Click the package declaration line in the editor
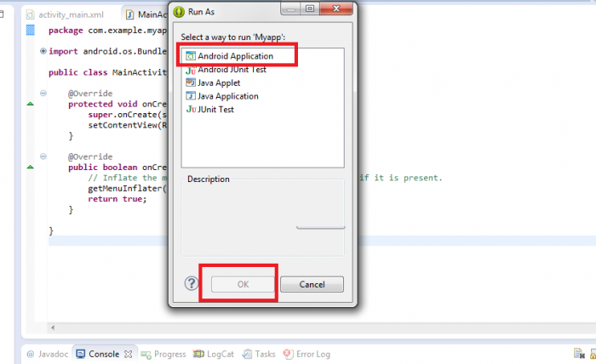Viewport: 596px width, 364px height. (x=107, y=31)
